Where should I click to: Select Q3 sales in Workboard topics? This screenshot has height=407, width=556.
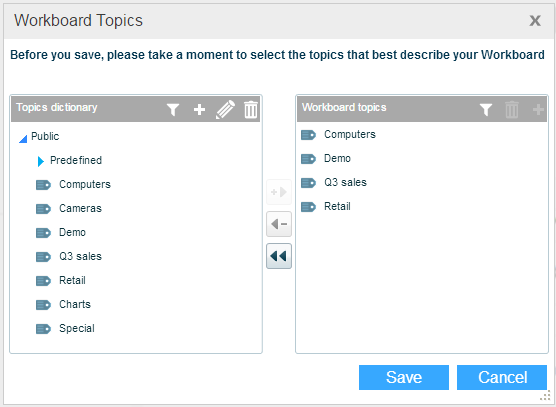point(345,183)
